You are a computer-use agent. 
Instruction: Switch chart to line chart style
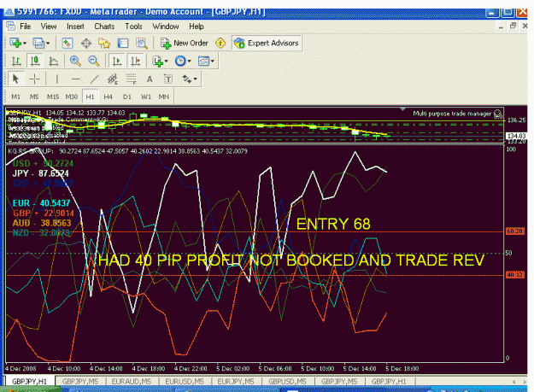tap(54, 61)
